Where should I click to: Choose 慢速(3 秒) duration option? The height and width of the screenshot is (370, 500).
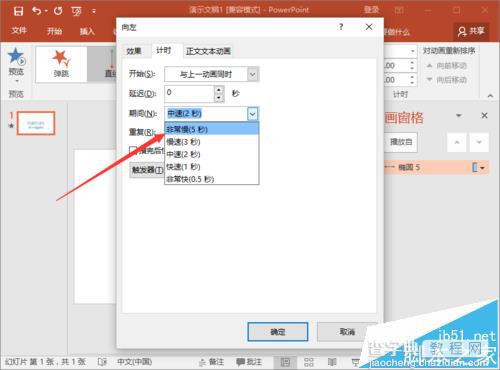pyautogui.click(x=211, y=142)
